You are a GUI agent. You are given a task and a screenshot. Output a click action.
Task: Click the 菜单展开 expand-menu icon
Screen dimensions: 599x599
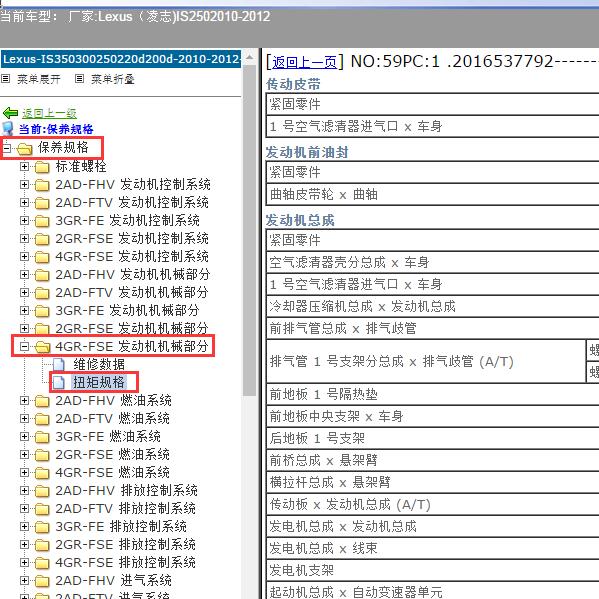point(5,79)
